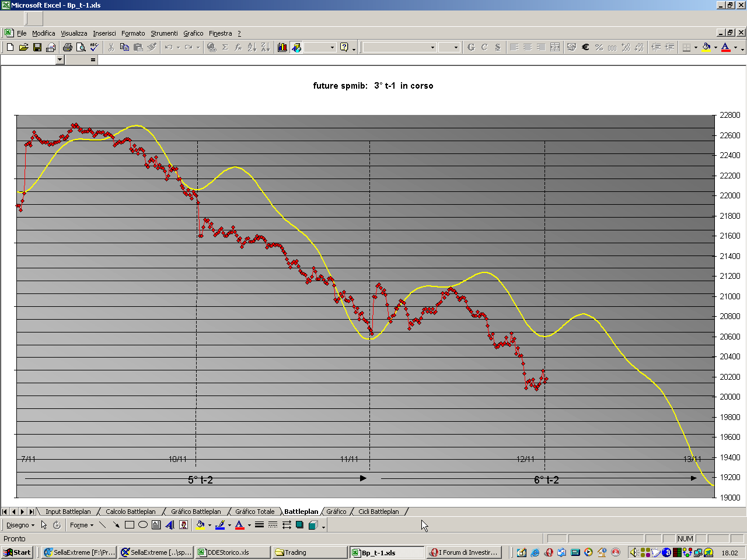Click the formula bar equals button
This screenshot has width=747, height=560.
pos(93,60)
